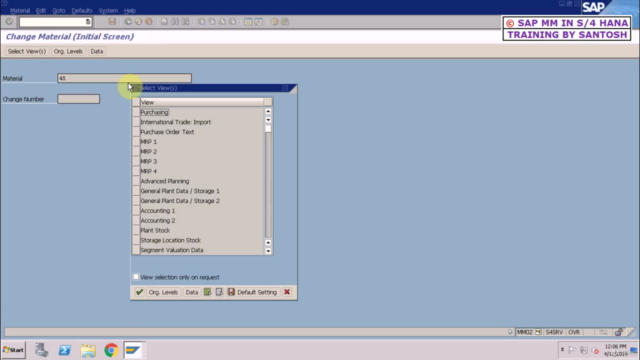
Task: Click the bottom scroll-down arrow of the view list
Action: [x=268, y=251]
